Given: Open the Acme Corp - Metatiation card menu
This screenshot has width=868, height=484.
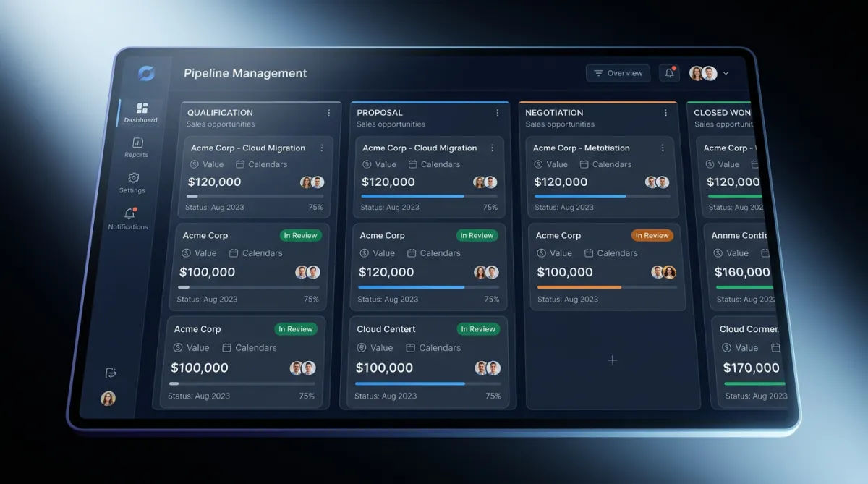Looking at the screenshot, I should [663, 148].
